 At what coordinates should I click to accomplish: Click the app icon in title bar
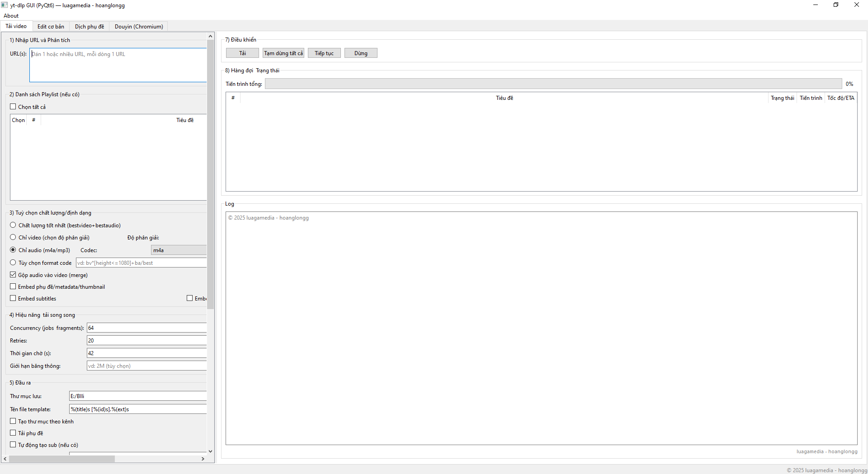click(x=5, y=5)
